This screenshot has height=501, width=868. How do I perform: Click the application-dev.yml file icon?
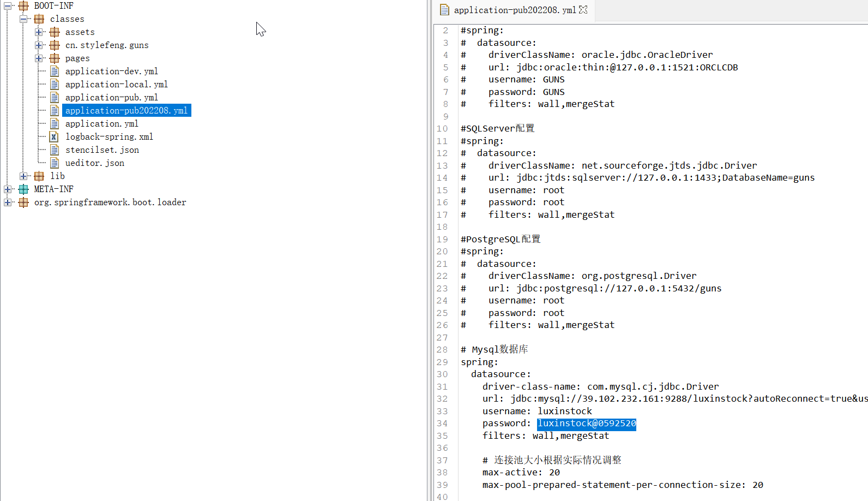pyautogui.click(x=55, y=71)
